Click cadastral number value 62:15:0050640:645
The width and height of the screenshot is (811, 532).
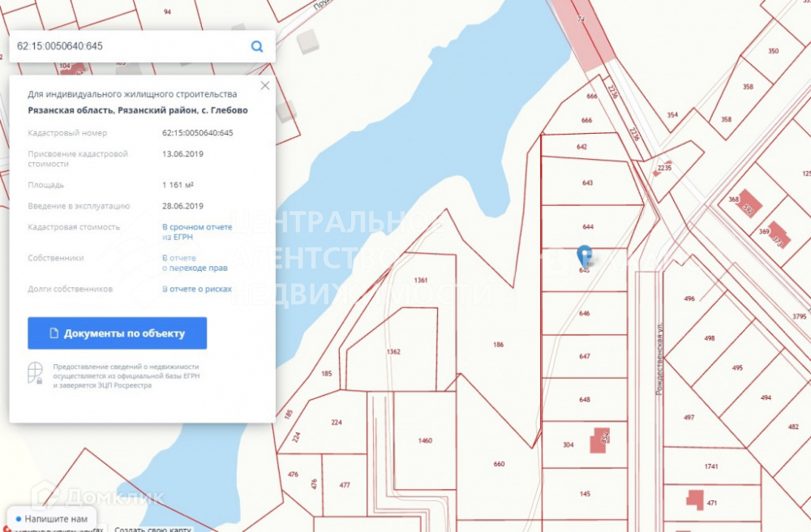click(x=198, y=133)
